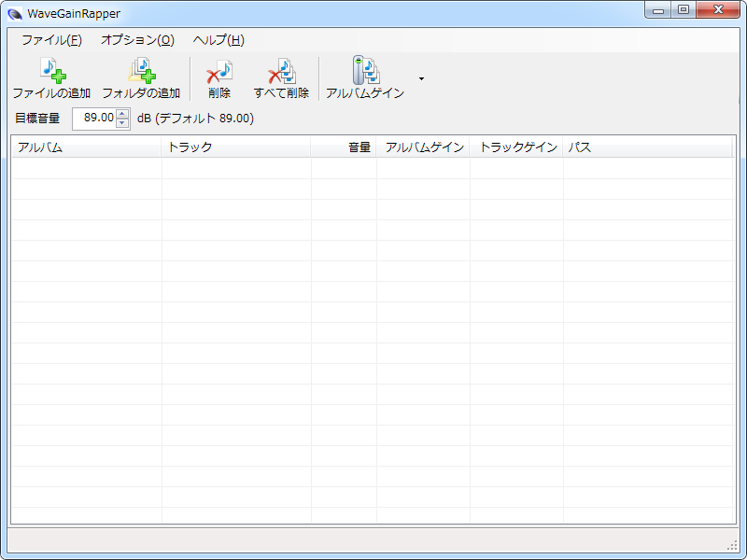Screen dimensions: 747x560
Task: Open the ファイル(F) menu
Action: point(51,40)
